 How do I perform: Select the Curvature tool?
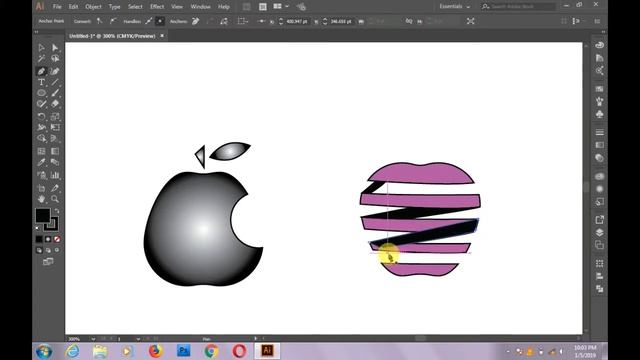pos(55,71)
